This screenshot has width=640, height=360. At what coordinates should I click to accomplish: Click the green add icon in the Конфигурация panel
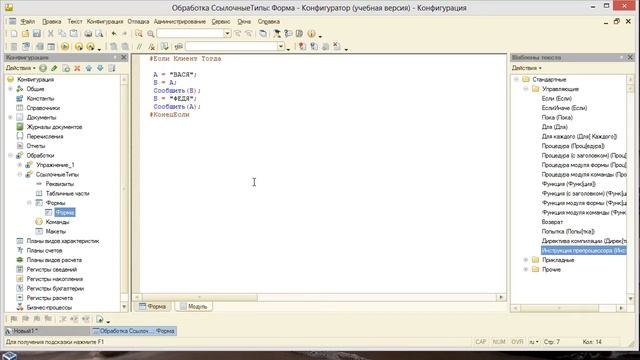coord(43,68)
